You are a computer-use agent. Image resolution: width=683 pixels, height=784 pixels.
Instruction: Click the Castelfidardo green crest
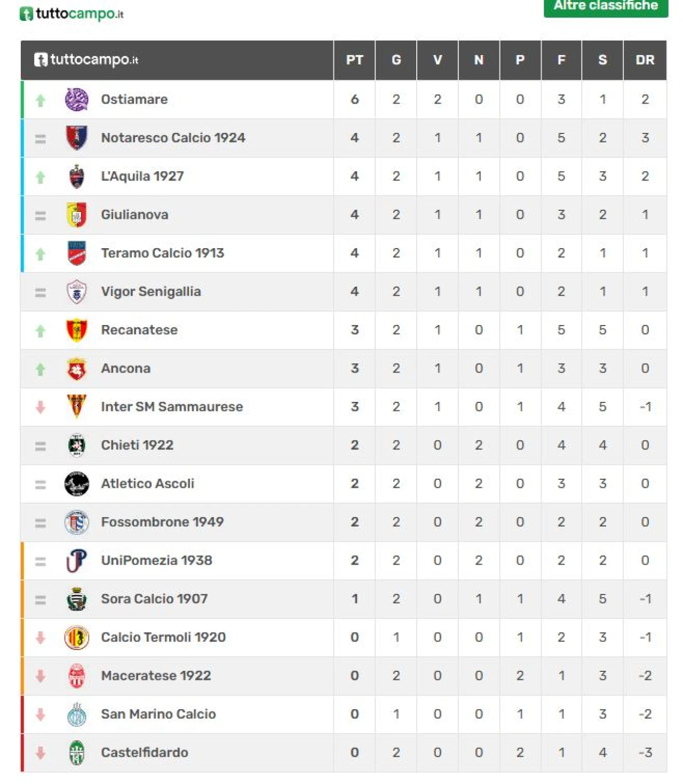point(76,753)
